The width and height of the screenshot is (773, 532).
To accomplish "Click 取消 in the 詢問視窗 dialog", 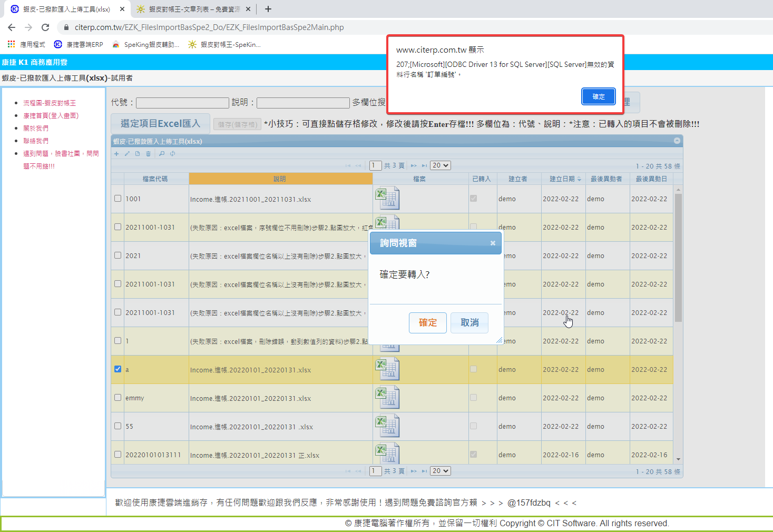I will [x=469, y=322].
